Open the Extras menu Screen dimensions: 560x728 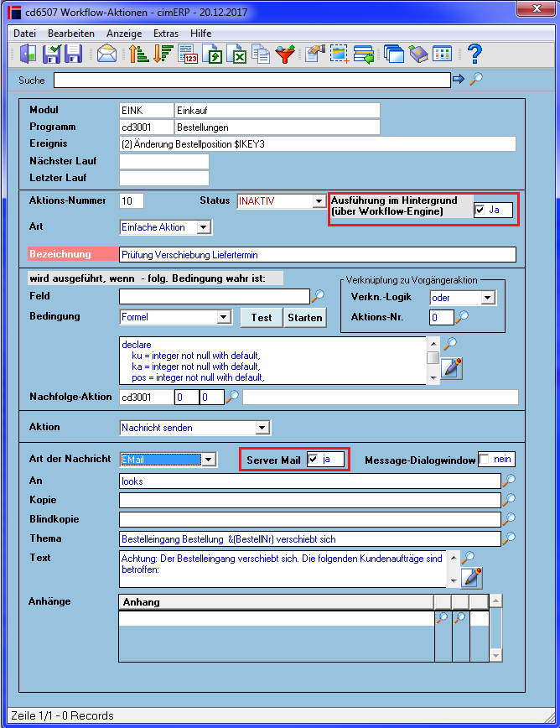coord(166,34)
